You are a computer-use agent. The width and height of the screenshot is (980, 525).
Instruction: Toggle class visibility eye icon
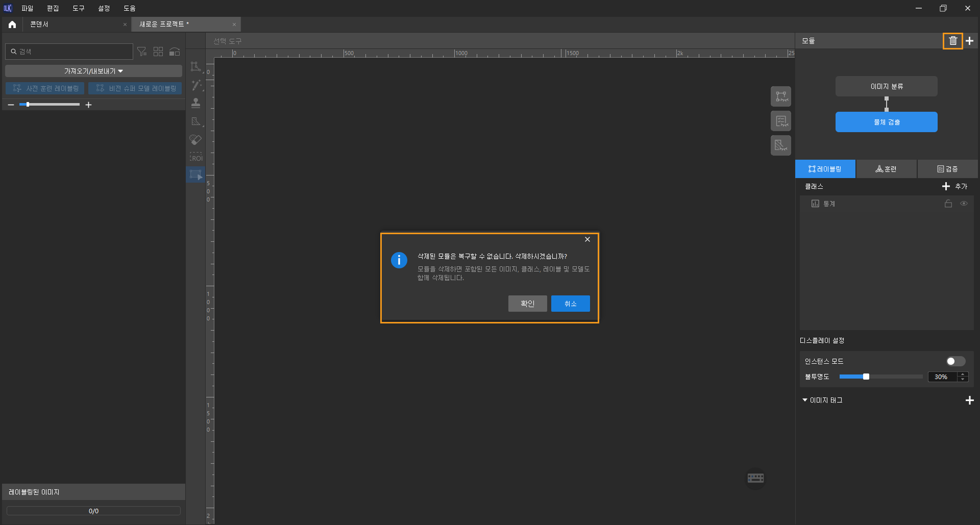click(x=964, y=204)
